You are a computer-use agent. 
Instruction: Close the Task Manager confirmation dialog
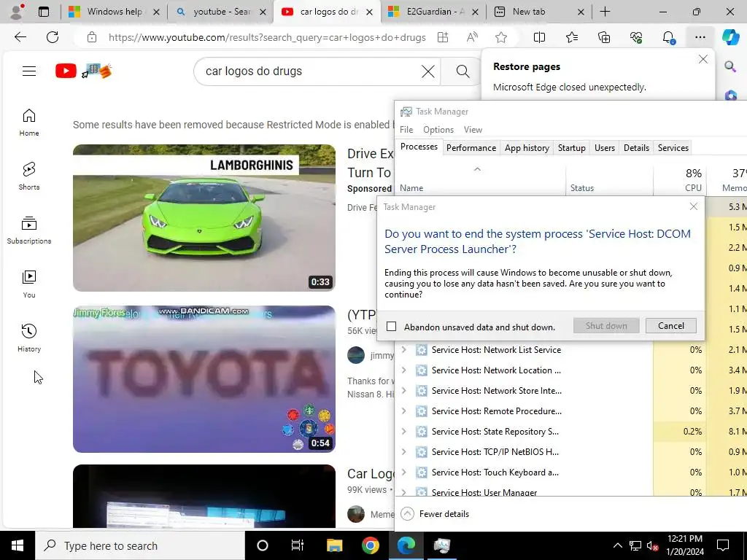[694, 206]
